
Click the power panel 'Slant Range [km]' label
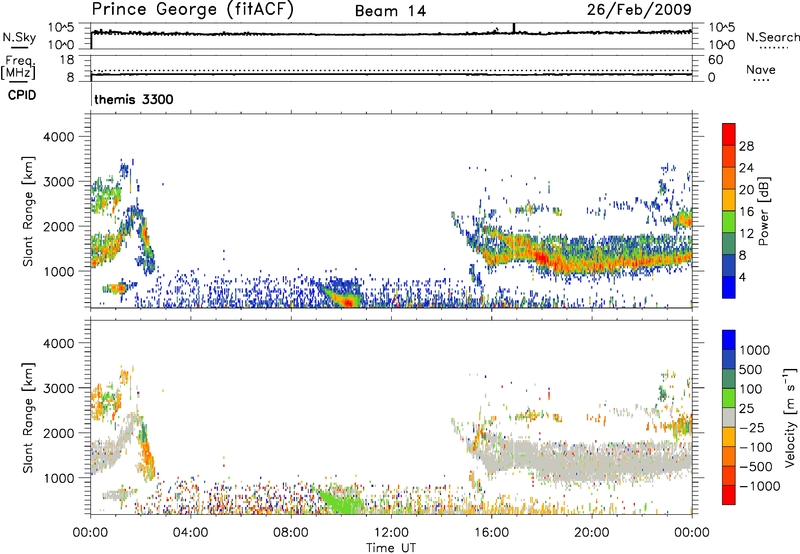click(x=28, y=211)
